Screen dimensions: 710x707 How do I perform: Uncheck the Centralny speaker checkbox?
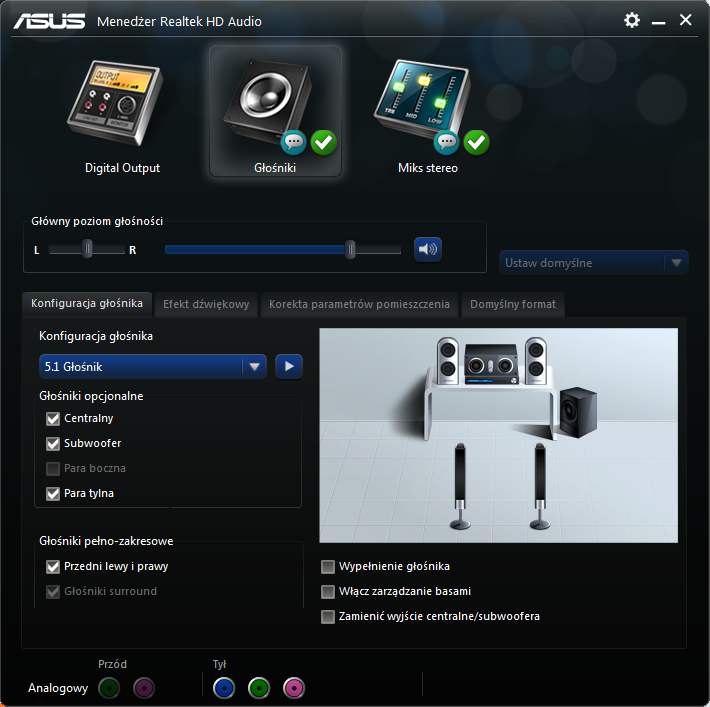(54, 419)
